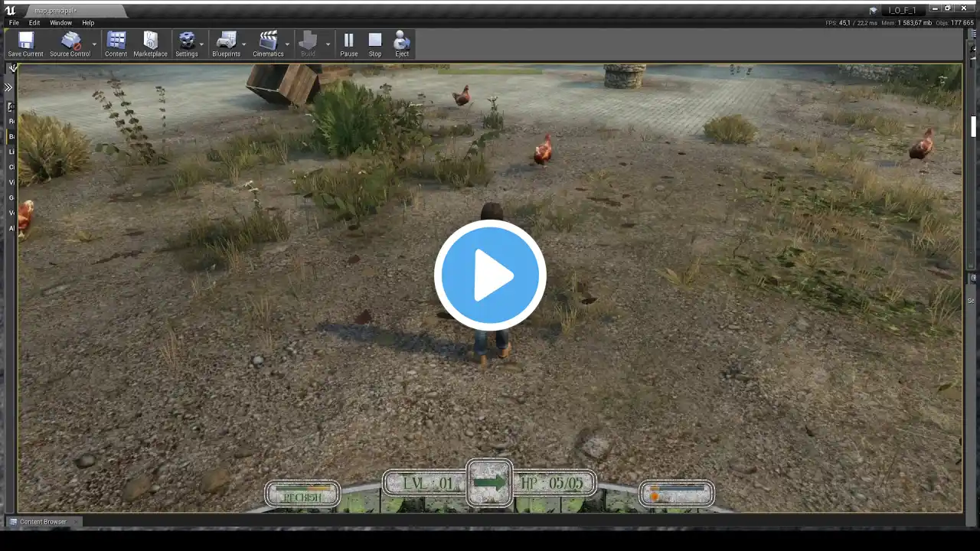Click the graduation cap icon beside I_O_F_1
This screenshot has height=551, width=980.
coord(873,10)
